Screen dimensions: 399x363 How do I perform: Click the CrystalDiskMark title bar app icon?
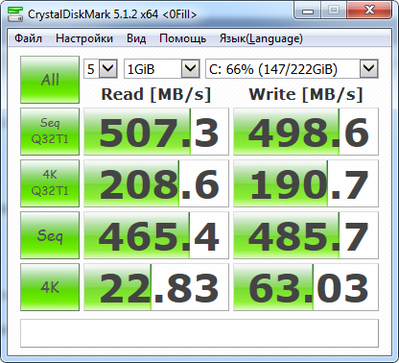point(15,14)
